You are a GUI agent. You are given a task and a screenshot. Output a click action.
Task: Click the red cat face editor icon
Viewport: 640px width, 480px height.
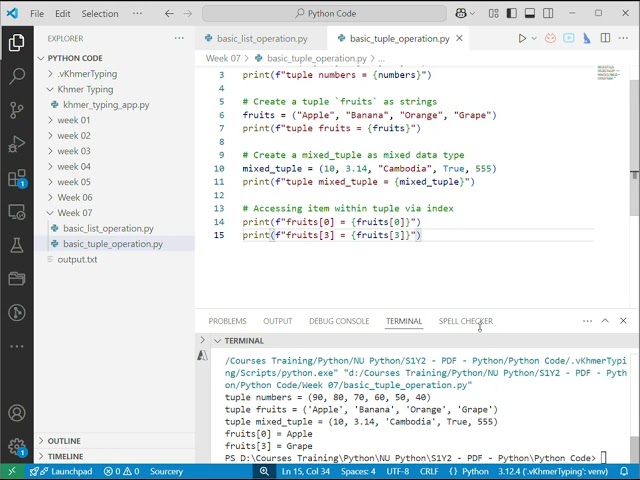pyautogui.click(x=550, y=38)
